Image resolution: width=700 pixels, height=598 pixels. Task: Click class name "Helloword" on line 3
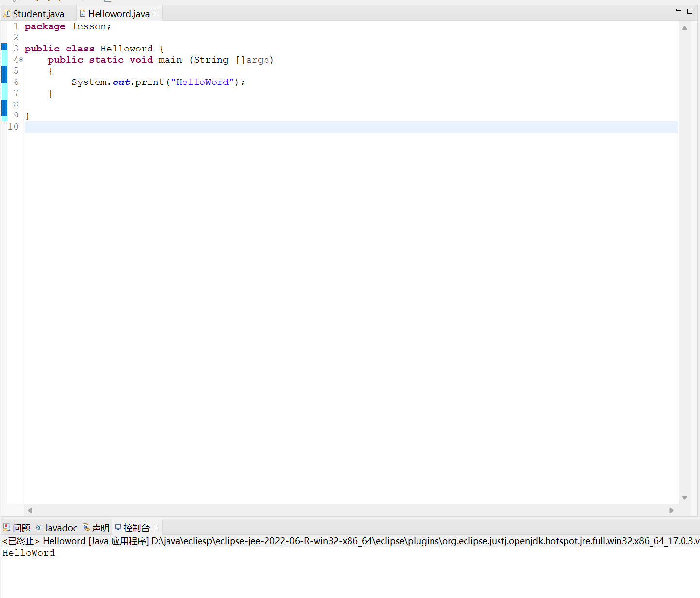[127, 49]
